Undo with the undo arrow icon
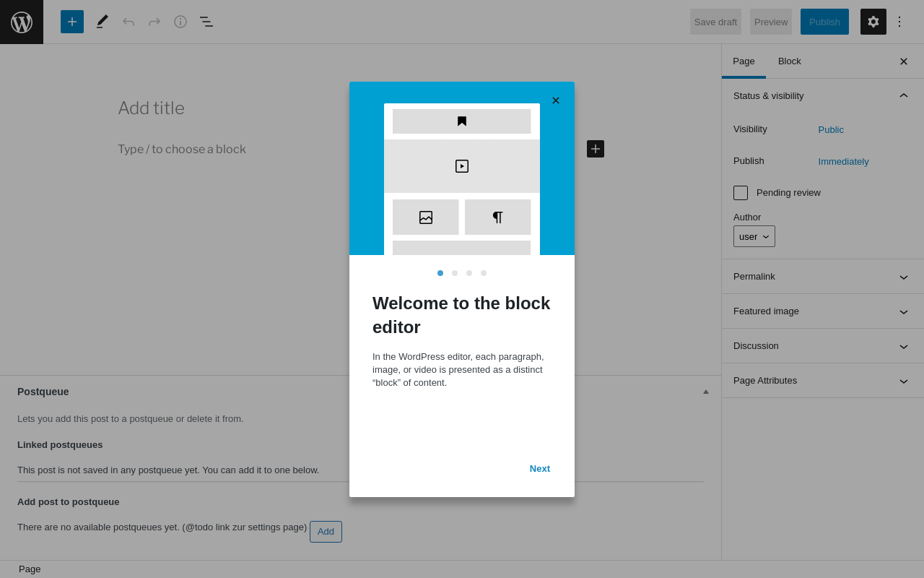Screen dimensions: 924x578 pos(128,22)
